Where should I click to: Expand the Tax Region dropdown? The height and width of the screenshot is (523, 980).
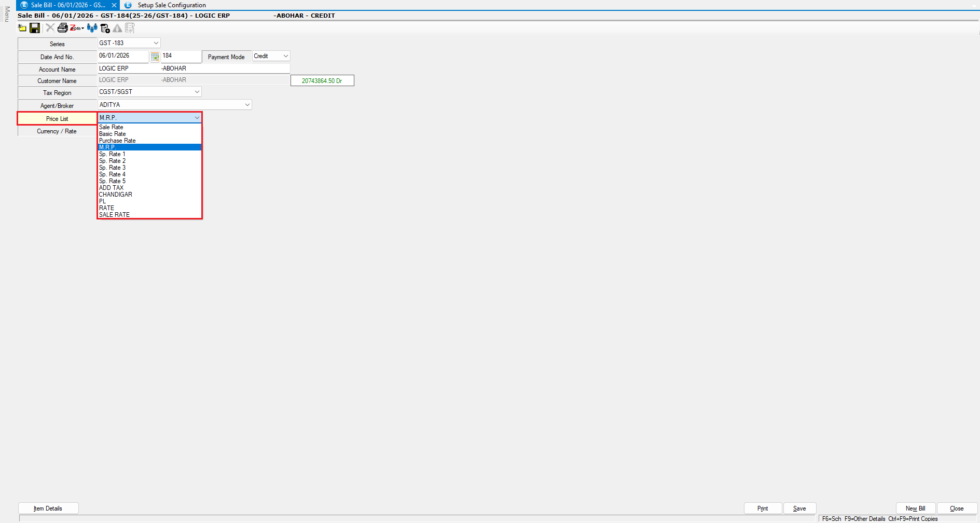197,92
